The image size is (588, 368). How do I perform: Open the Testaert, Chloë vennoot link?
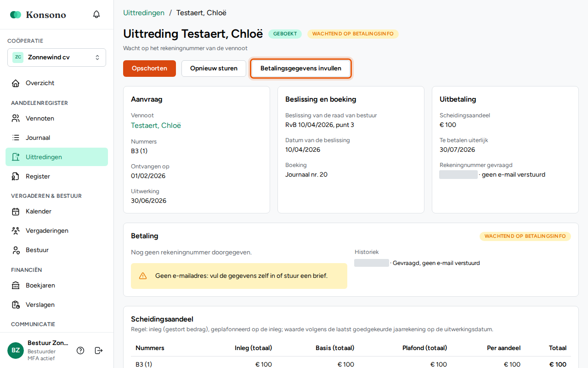[x=156, y=126]
